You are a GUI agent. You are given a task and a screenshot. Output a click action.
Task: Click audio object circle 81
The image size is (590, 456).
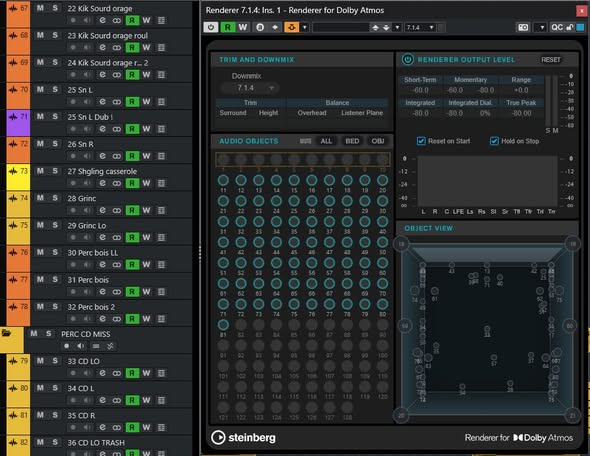click(x=223, y=325)
